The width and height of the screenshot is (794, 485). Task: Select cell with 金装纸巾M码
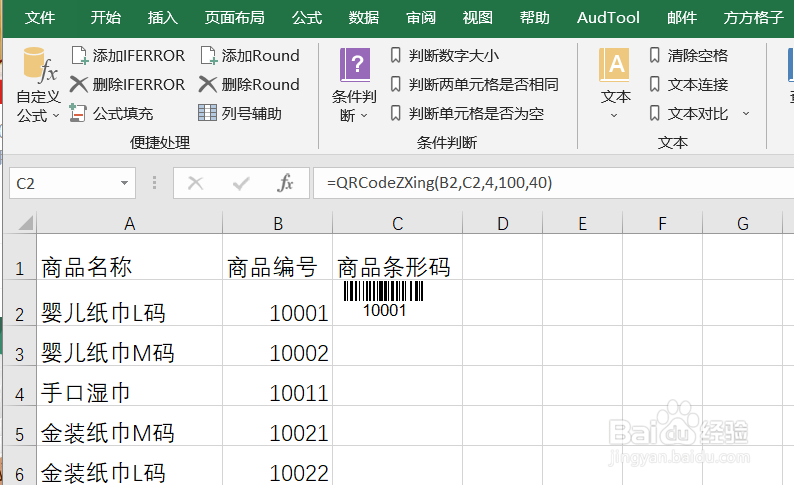pyautogui.click(x=130, y=426)
